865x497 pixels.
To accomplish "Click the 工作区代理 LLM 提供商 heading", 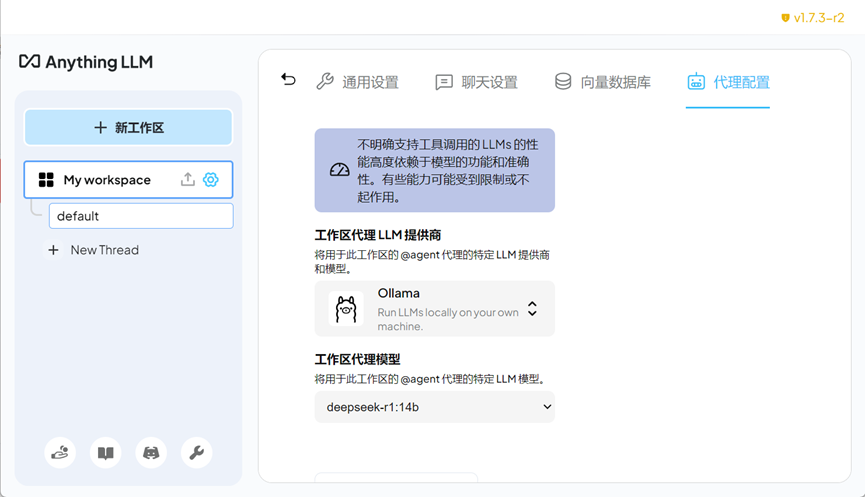I will 378,235.
